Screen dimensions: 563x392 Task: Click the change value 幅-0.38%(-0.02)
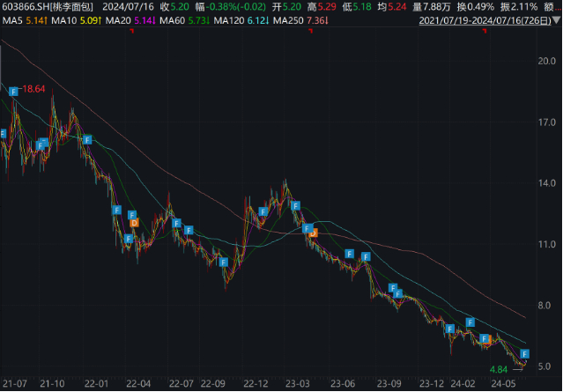(x=231, y=6)
